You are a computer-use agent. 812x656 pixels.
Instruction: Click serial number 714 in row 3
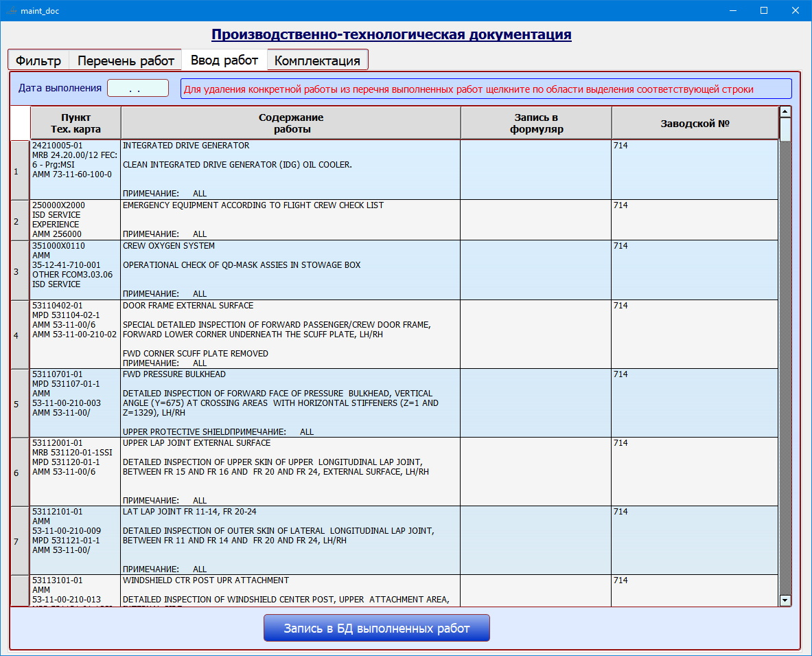coord(695,270)
